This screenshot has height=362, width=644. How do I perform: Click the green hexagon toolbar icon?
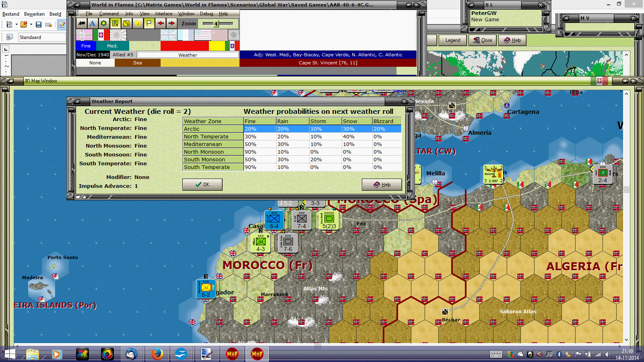click(104, 23)
